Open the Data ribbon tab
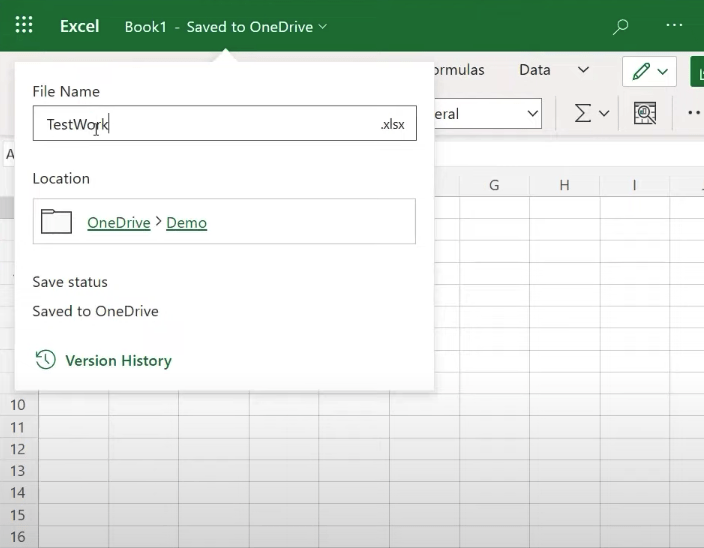 pos(535,70)
